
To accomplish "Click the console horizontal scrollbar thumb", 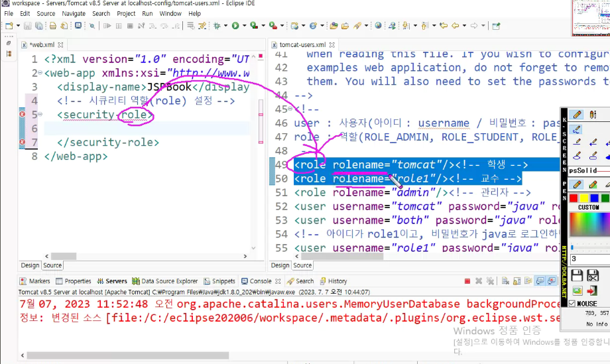I will coord(127,355).
